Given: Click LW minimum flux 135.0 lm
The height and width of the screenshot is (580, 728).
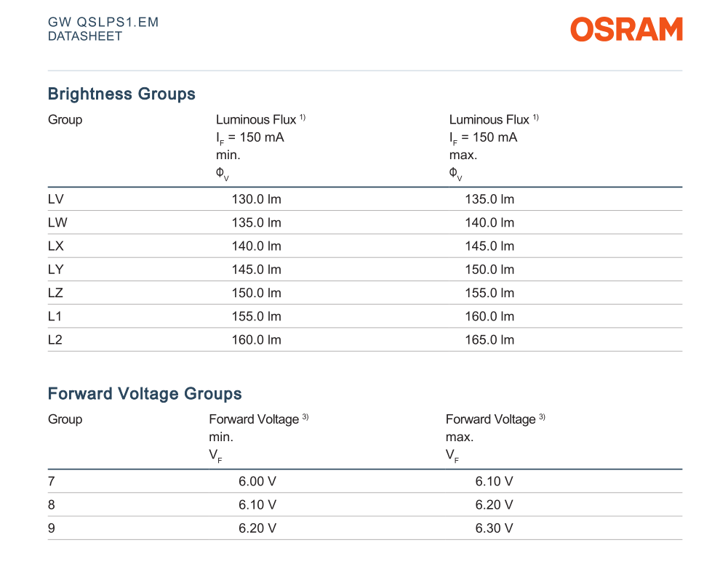Looking at the screenshot, I should coord(256,222).
